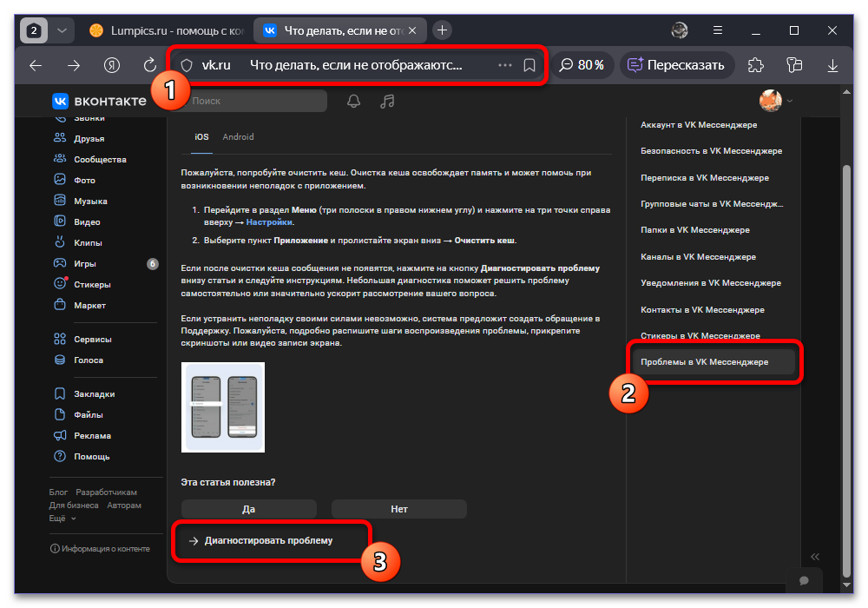
Task: Open Клипы in the sidebar
Action: pos(88,243)
